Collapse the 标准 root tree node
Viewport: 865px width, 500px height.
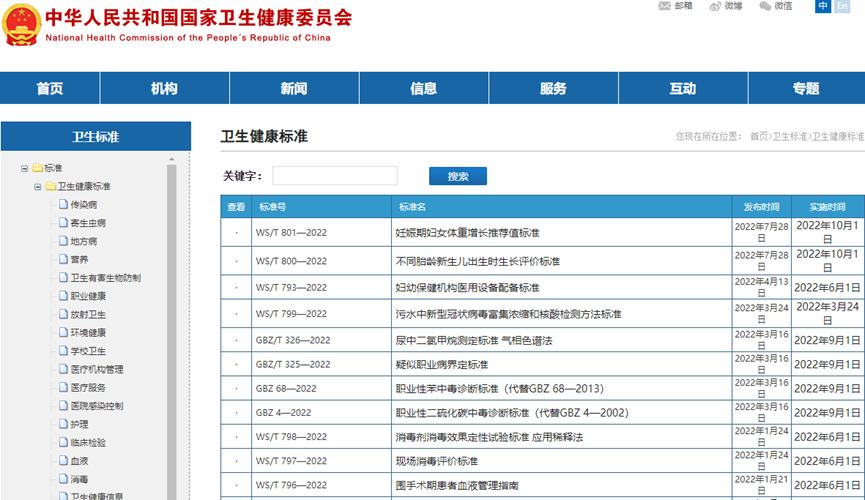click(24, 168)
